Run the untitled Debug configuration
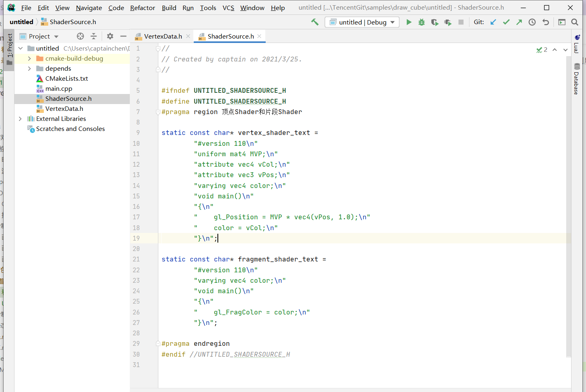Viewport: 586px width, 392px height. pyautogui.click(x=409, y=22)
